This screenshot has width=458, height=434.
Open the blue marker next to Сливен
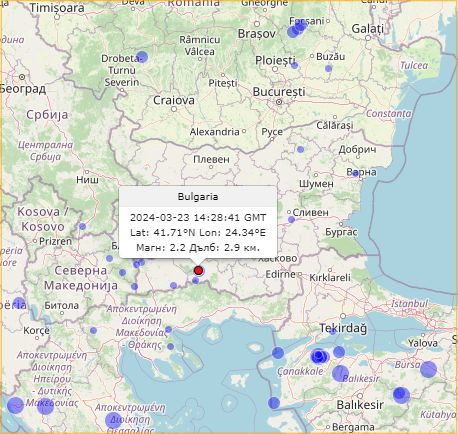[x=291, y=220]
